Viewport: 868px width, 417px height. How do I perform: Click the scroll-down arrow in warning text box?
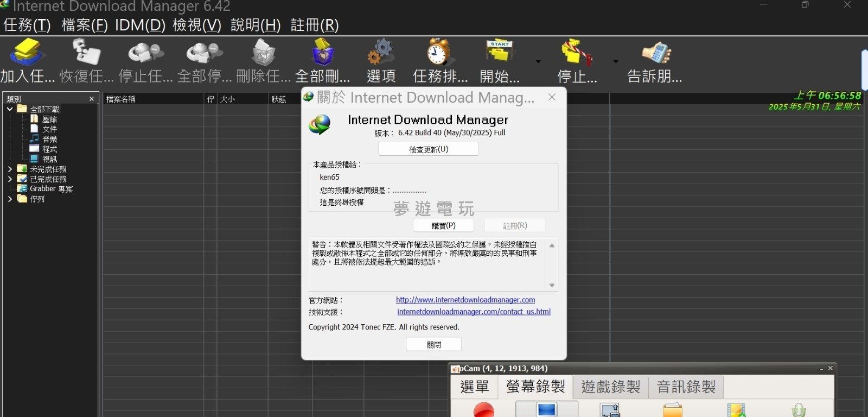(x=552, y=286)
